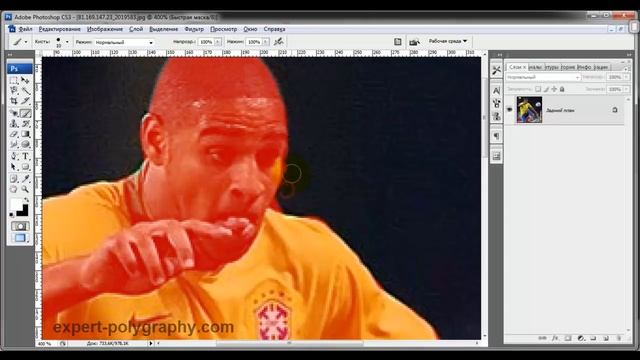The width and height of the screenshot is (640, 360).
Task: Hide the Задний план layer eye
Action: 509,109
